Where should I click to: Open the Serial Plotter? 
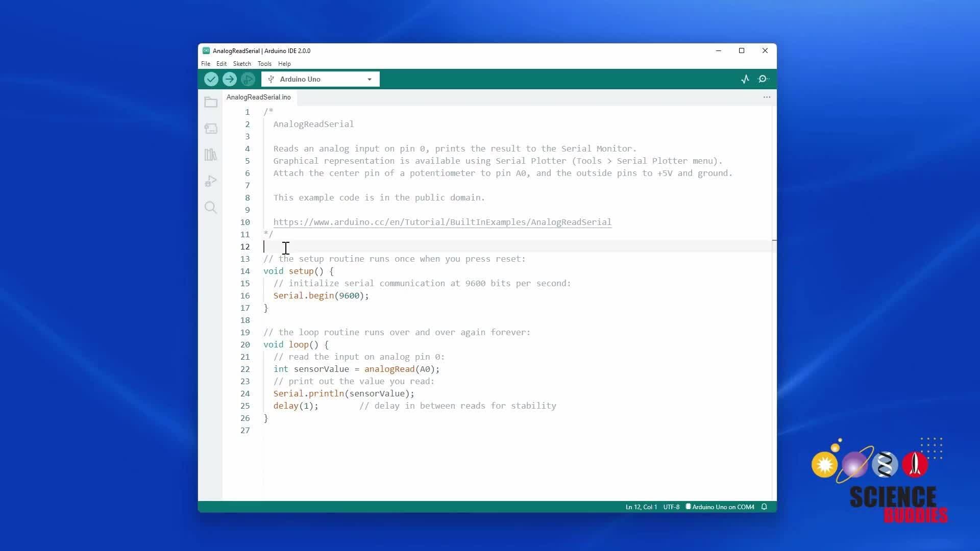coord(745,79)
